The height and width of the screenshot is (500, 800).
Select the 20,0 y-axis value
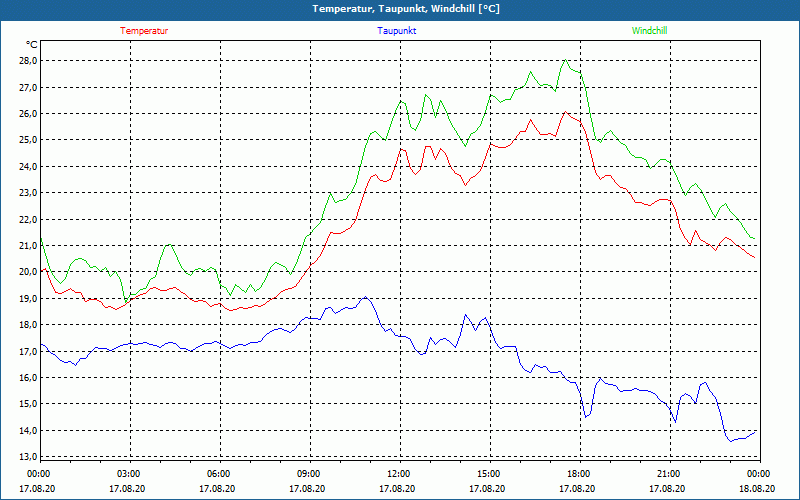click(28, 272)
